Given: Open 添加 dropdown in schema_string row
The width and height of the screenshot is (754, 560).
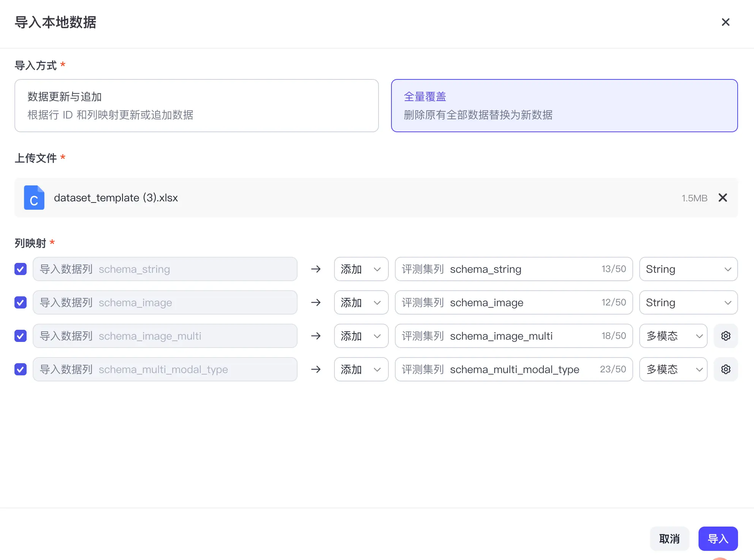Looking at the screenshot, I should pyautogui.click(x=361, y=269).
